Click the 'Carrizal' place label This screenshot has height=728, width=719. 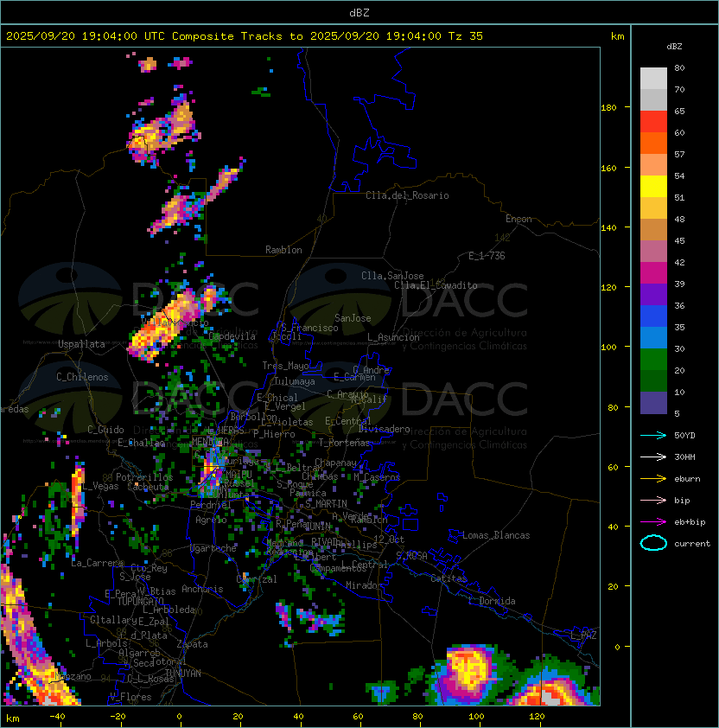pyautogui.click(x=257, y=579)
